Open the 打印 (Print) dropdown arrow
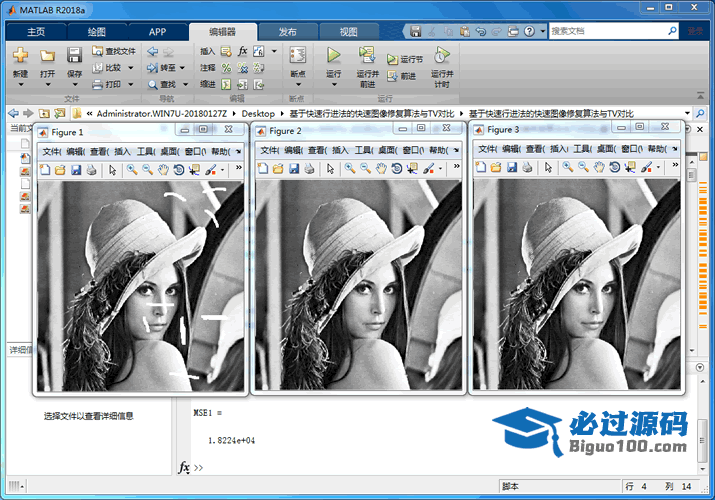Image resolution: width=715 pixels, height=500 pixels. point(131,84)
